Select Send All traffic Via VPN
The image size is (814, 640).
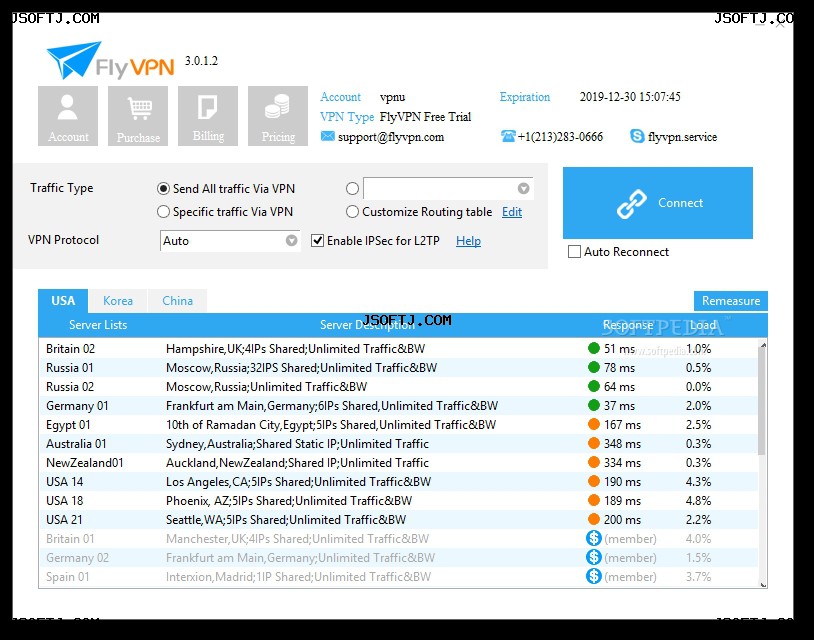164,188
